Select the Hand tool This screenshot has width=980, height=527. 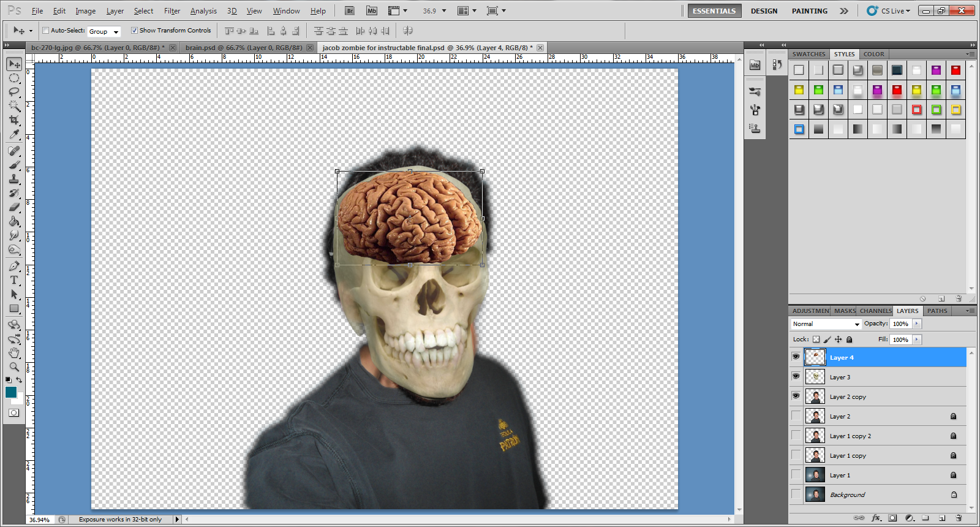click(14, 353)
